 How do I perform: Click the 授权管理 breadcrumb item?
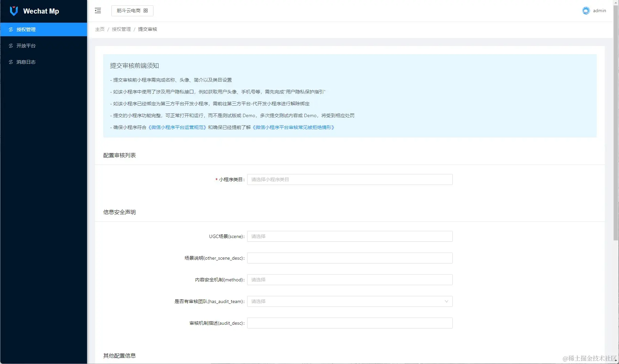point(121,29)
